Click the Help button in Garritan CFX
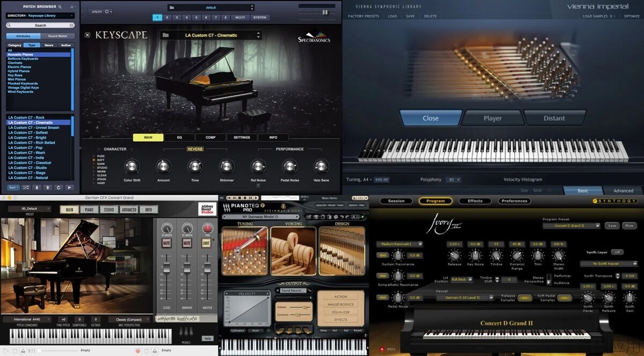This screenshot has height=356, width=644. [x=208, y=338]
